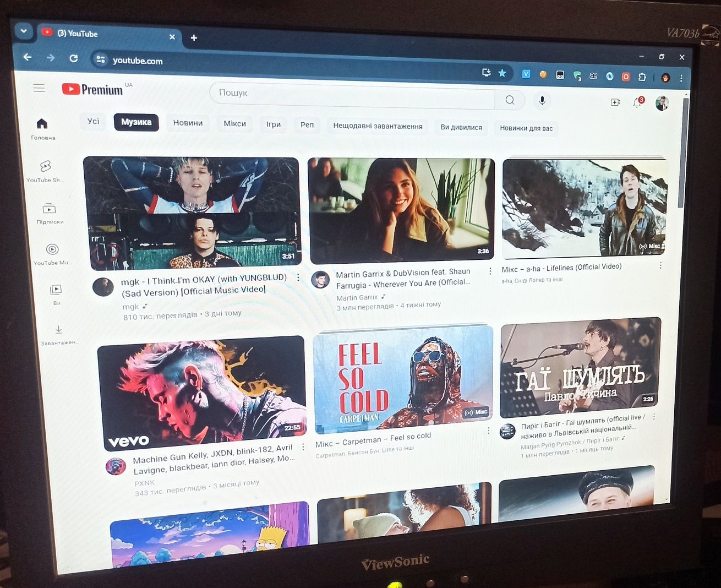Click the browser forward arrow
The height and width of the screenshot is (588, 721).
click(51, 57)
